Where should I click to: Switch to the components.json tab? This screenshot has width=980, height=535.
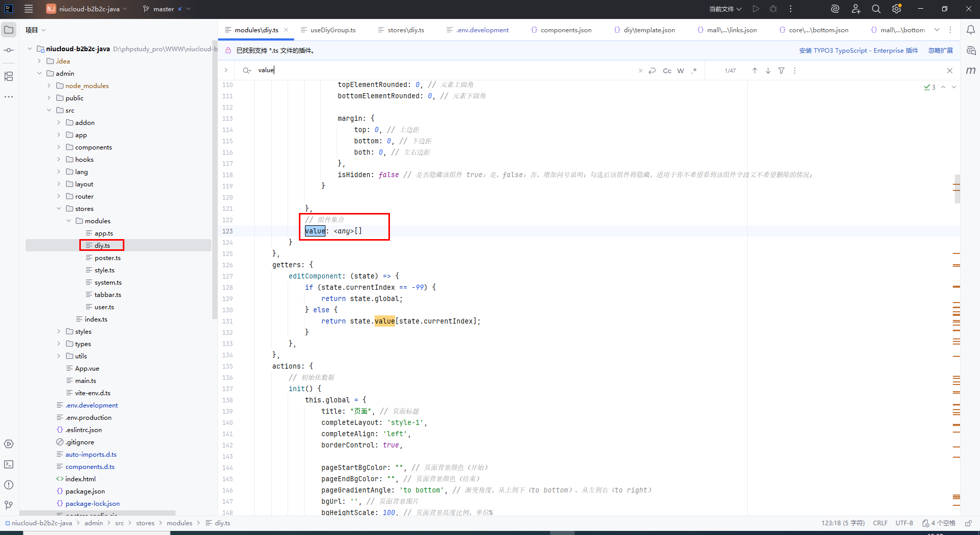pos(565,30)
